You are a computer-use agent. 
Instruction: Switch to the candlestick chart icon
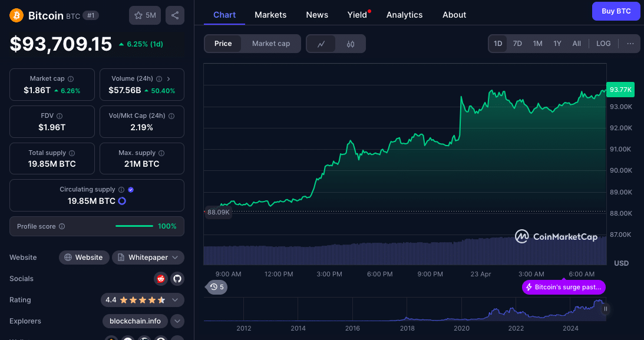[x=351, y=44]
